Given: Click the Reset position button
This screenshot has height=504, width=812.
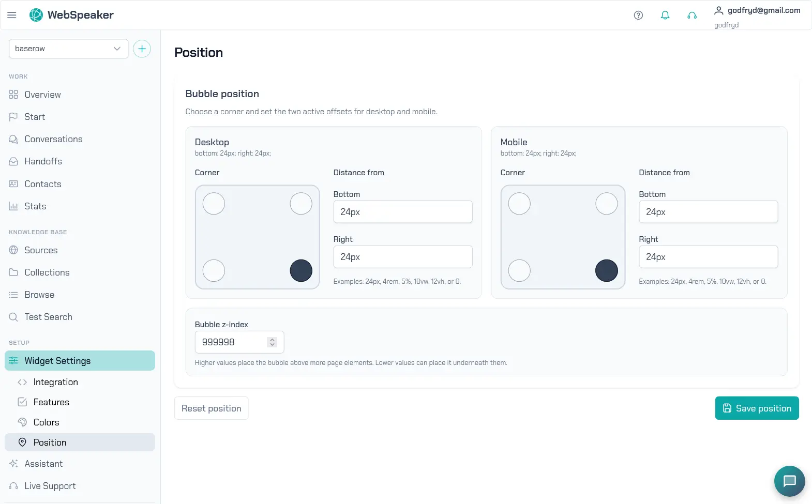Looking at the screenshot, I should pos(211,408).
